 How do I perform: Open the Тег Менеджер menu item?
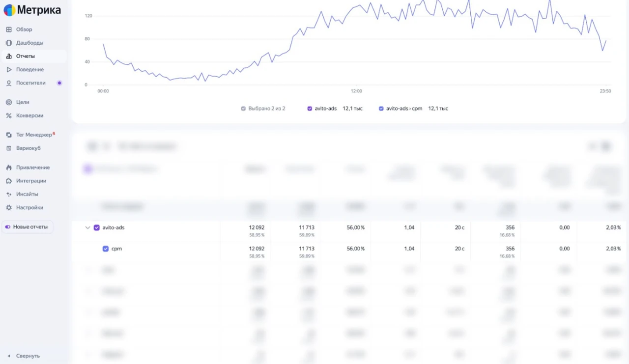[34, 135]
